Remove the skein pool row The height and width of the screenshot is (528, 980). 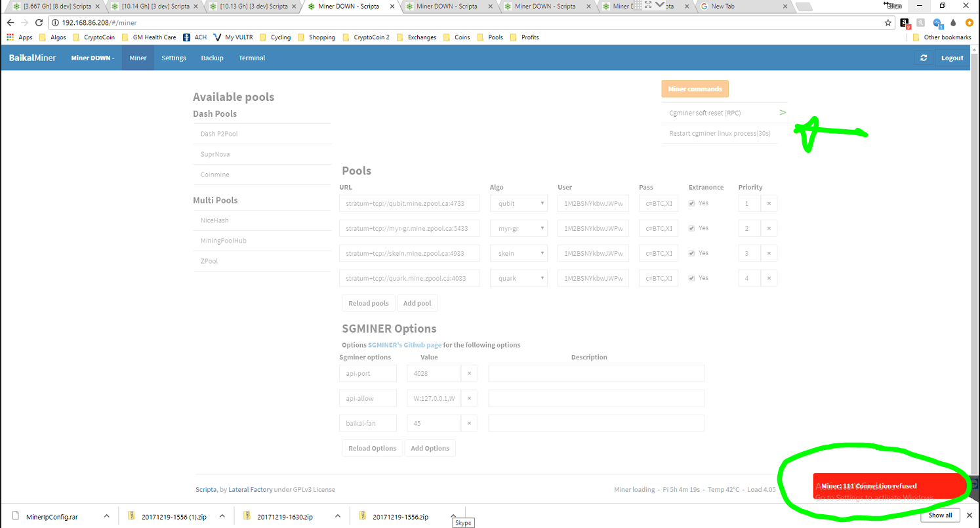point(769,253)
